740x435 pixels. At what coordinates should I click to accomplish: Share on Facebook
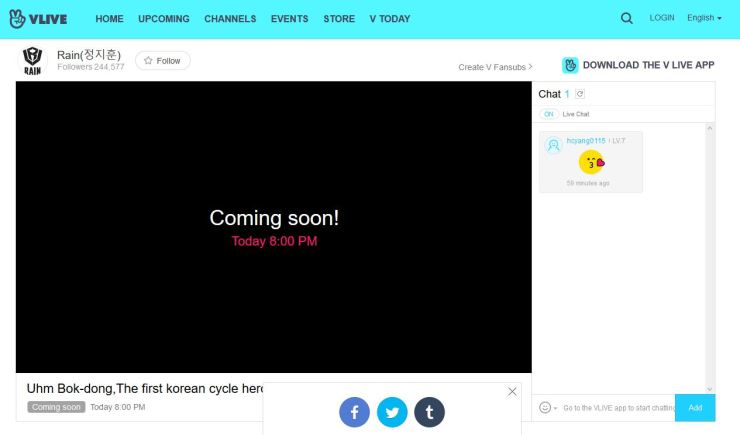[354, 412]
